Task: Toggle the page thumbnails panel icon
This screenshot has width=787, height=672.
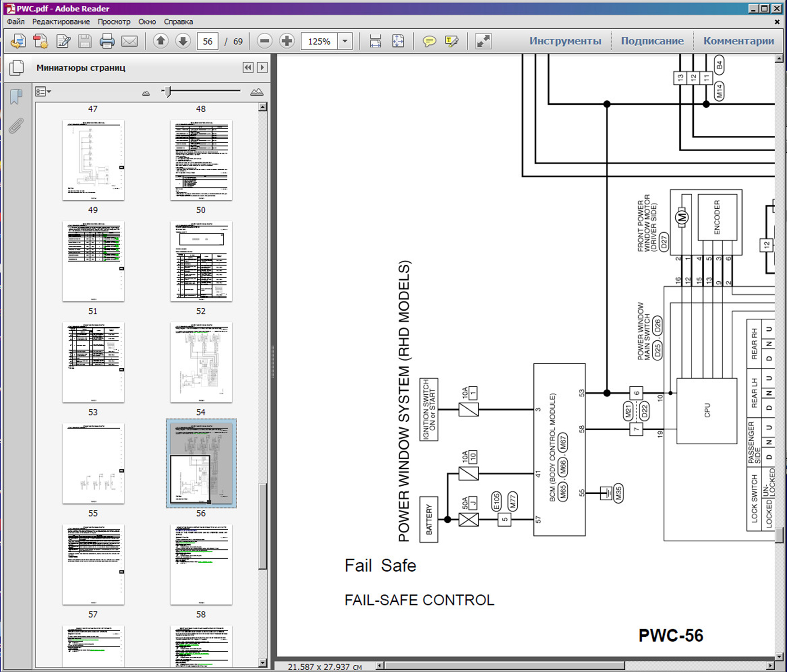Action: click(17, 68)
